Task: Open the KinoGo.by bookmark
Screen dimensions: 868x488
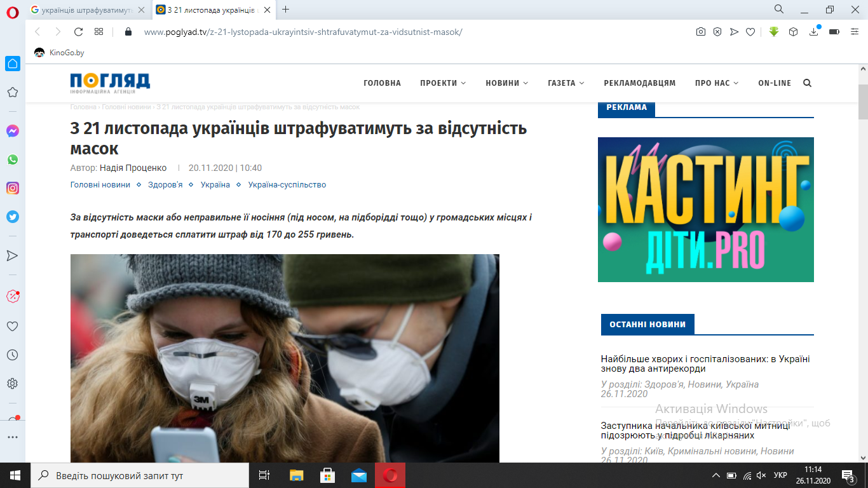Action: (59, 53)
